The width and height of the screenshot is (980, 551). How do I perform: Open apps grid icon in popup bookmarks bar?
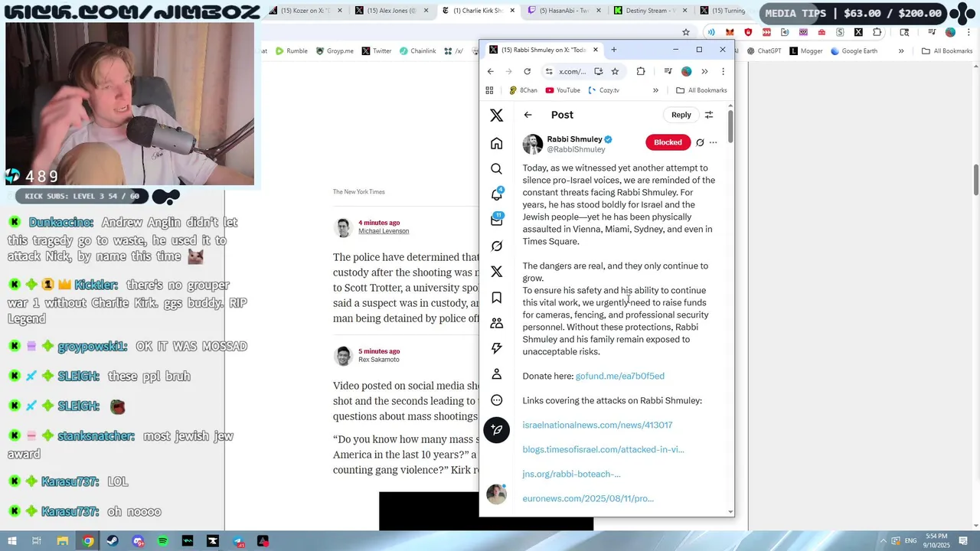click(489, 90)
